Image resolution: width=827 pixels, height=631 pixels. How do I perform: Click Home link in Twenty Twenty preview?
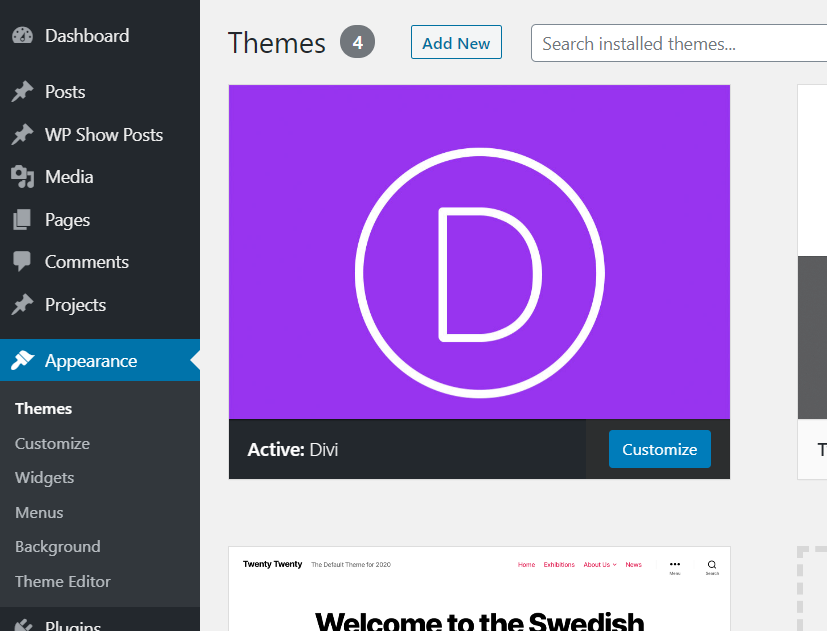526,565
